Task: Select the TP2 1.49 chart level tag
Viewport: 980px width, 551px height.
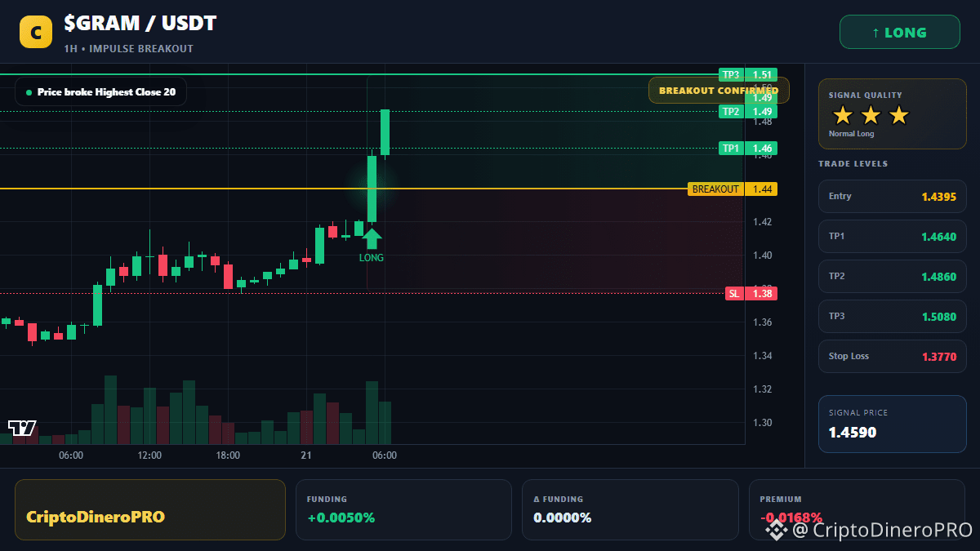Action: click(747, 112)
